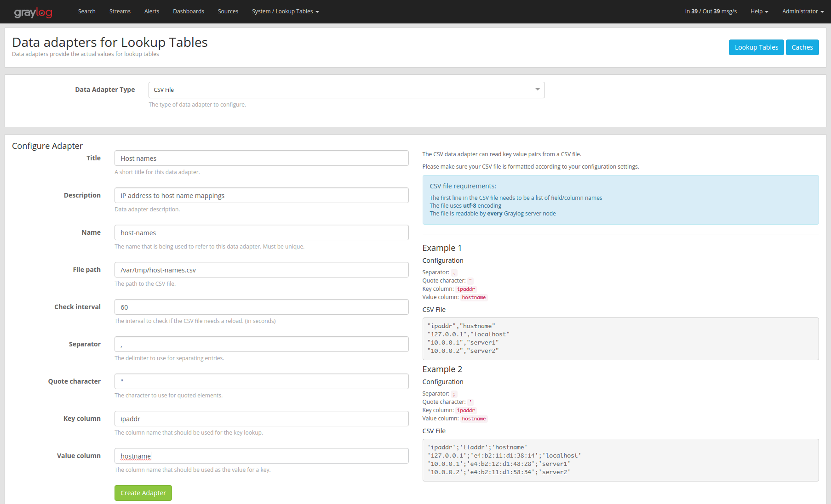
Task: Click the Graylog logo
Action: pos(33,12)
